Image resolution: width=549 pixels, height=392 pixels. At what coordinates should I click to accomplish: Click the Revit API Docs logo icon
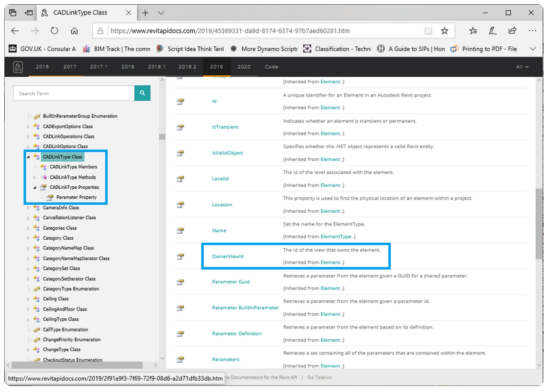(x=19, y=67)
